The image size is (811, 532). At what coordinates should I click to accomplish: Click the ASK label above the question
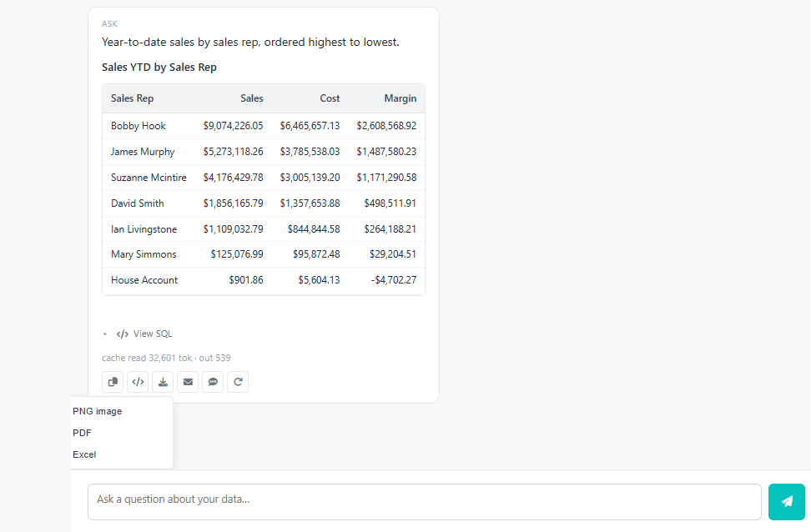point(109,24)
